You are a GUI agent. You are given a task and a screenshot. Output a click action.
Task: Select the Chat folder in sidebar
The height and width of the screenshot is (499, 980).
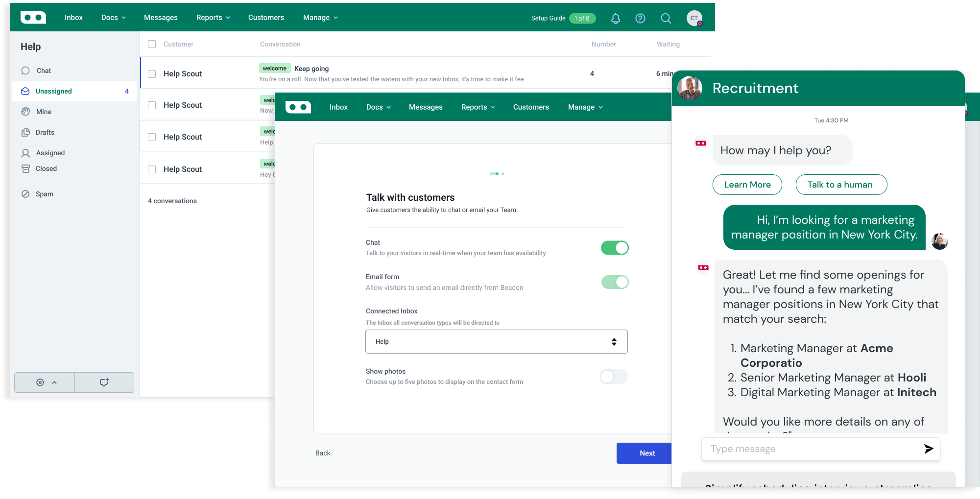44,71
